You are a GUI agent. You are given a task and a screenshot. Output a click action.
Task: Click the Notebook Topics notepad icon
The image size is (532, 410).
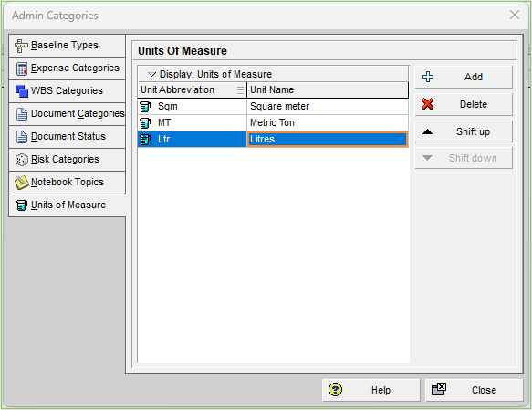22,183
